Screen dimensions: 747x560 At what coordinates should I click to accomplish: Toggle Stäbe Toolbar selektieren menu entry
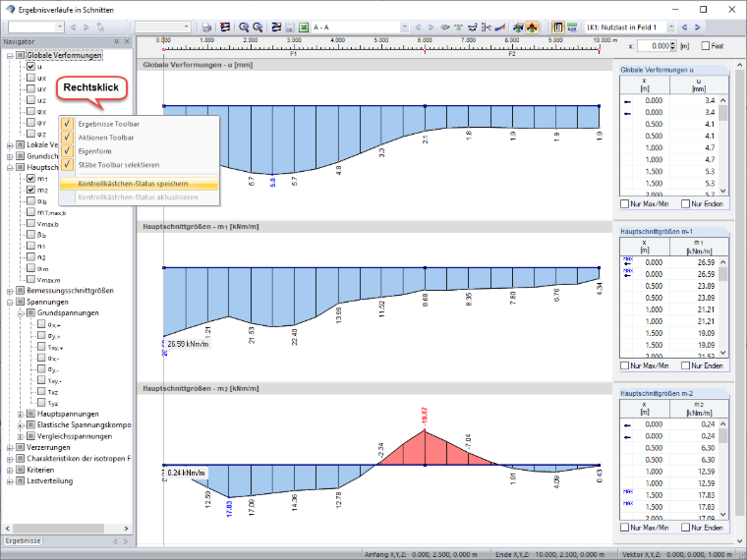(140, 165)
